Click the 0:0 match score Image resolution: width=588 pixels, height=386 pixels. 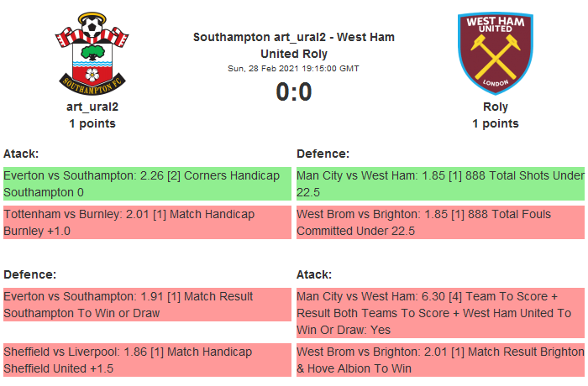click(294, 91)
